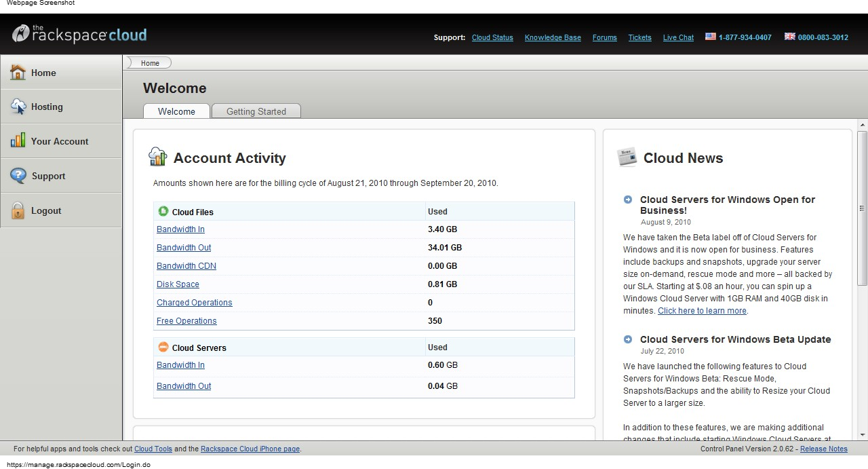Click the Logout padlock icon
Viewport: 868px width, 469px height.
(18, 210)
